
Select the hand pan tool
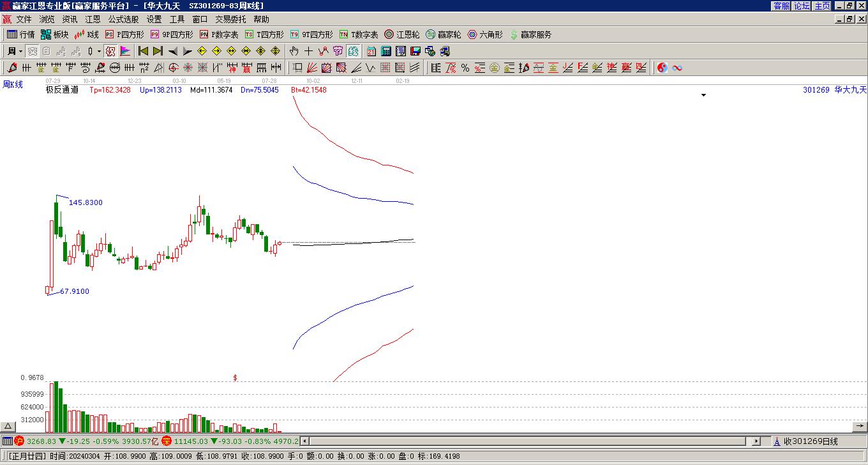294,51
